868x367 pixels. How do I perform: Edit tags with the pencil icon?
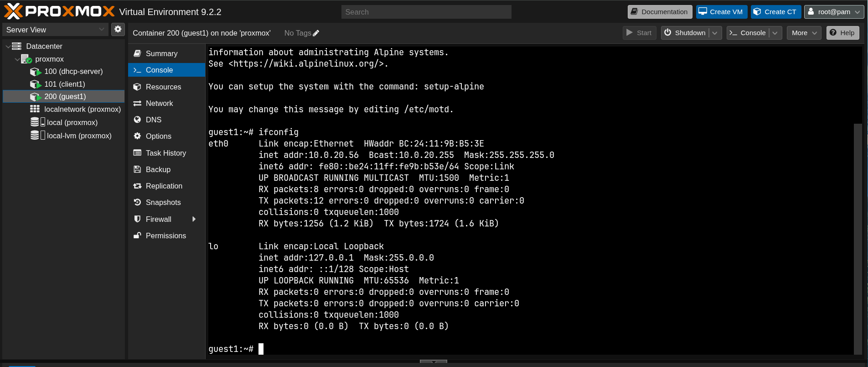pyautogui.click(x=316, y=33)
